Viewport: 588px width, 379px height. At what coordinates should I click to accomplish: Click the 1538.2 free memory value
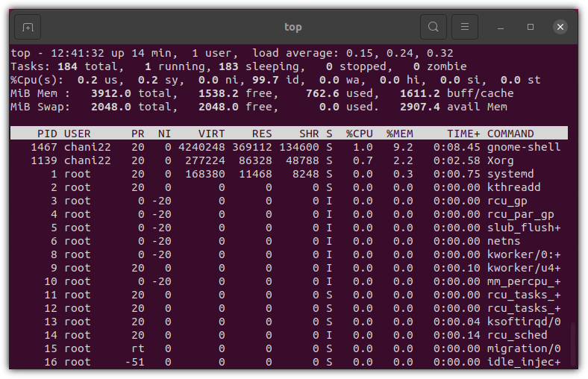(218, 93)
